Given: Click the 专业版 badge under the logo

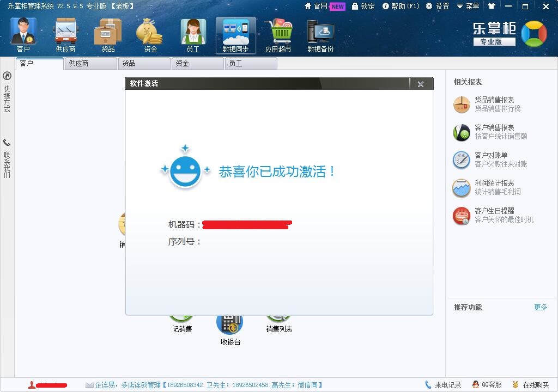Looking at the screenshot, I should point(494,41).
